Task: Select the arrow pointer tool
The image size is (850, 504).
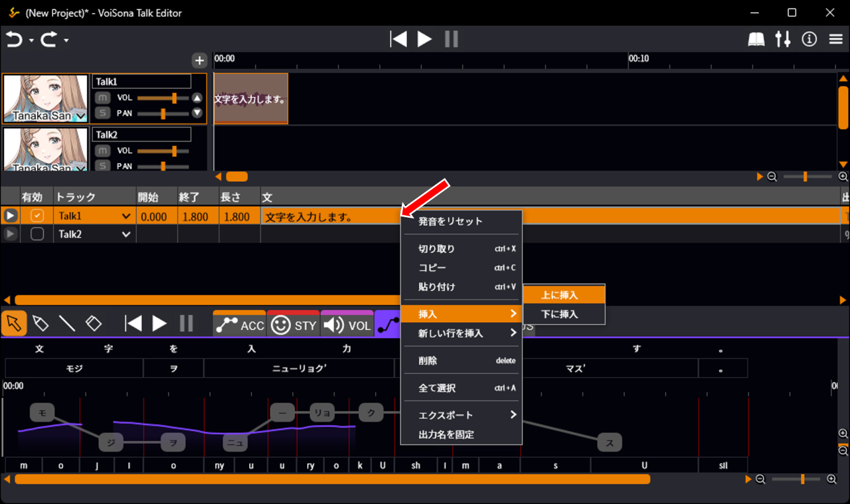Action: 14,323
